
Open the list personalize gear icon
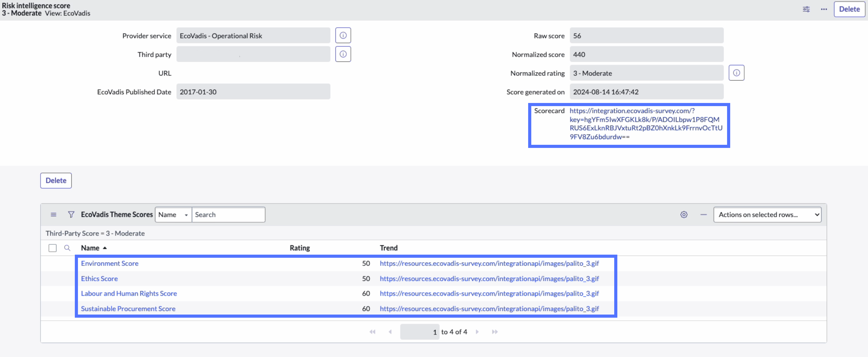click(684, 214)
